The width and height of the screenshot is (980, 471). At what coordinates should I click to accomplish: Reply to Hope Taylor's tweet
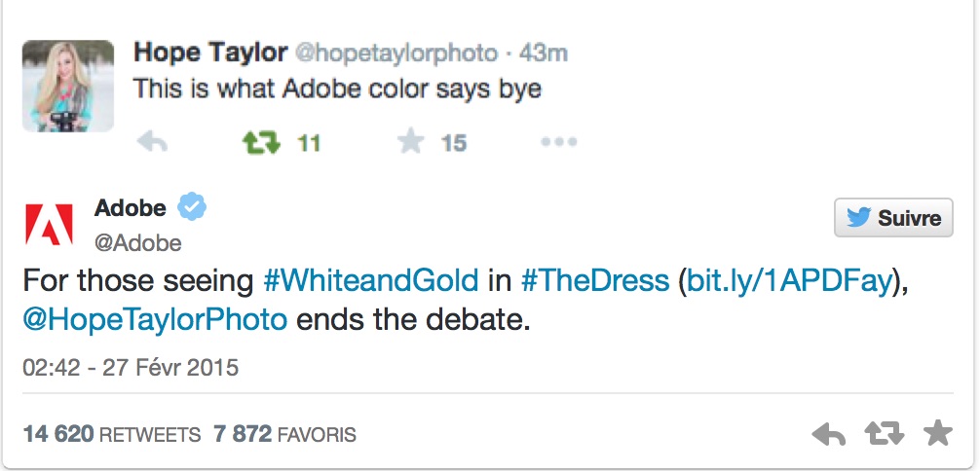(152, 143)
